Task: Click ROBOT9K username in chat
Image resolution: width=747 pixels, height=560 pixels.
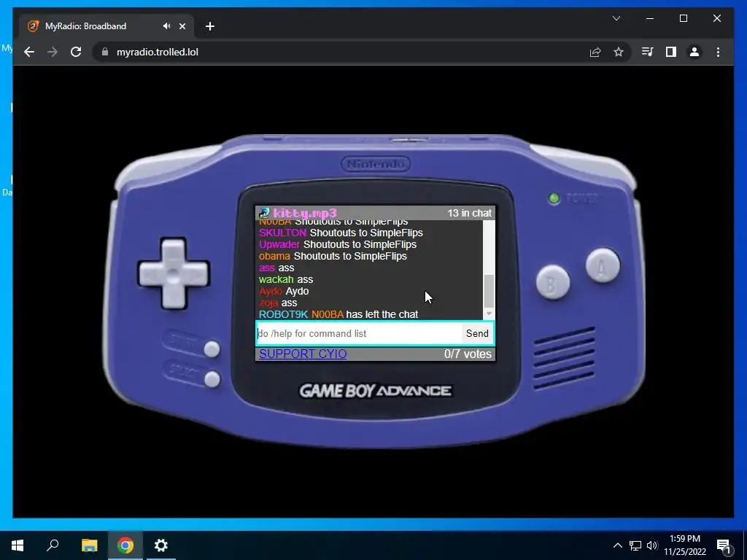Action: coord(283,314)
